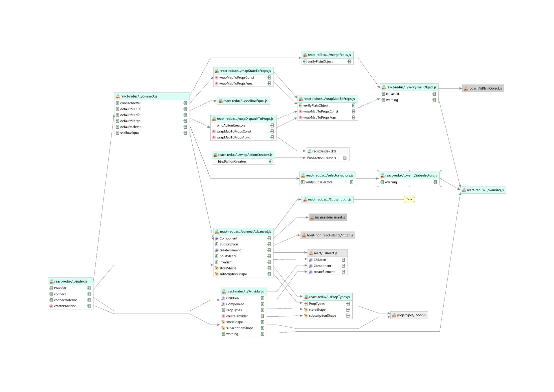Select the Subscription row in connectAdvanced.js
This screenshot has height=392, width=554.
coord(243,244)
